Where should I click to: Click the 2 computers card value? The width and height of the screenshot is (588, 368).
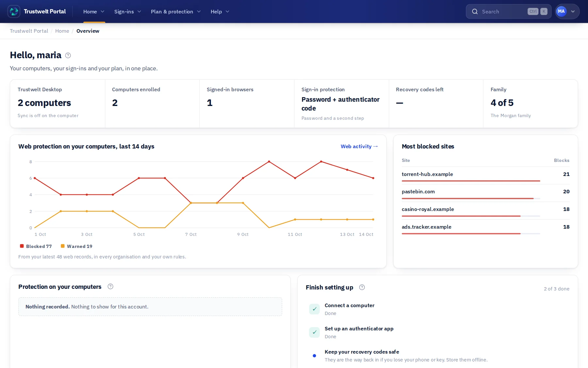tap(44, 103)
